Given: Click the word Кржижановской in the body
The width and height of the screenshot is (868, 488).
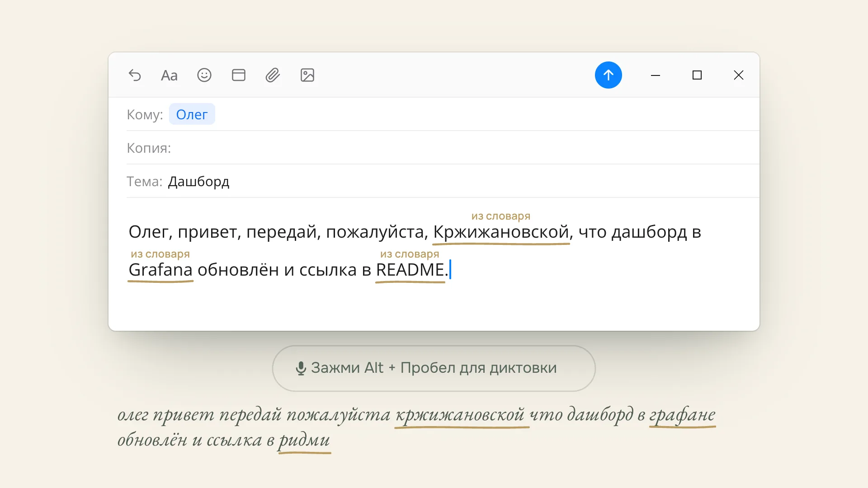Looking at the screenshot, I should coord(501,232).
